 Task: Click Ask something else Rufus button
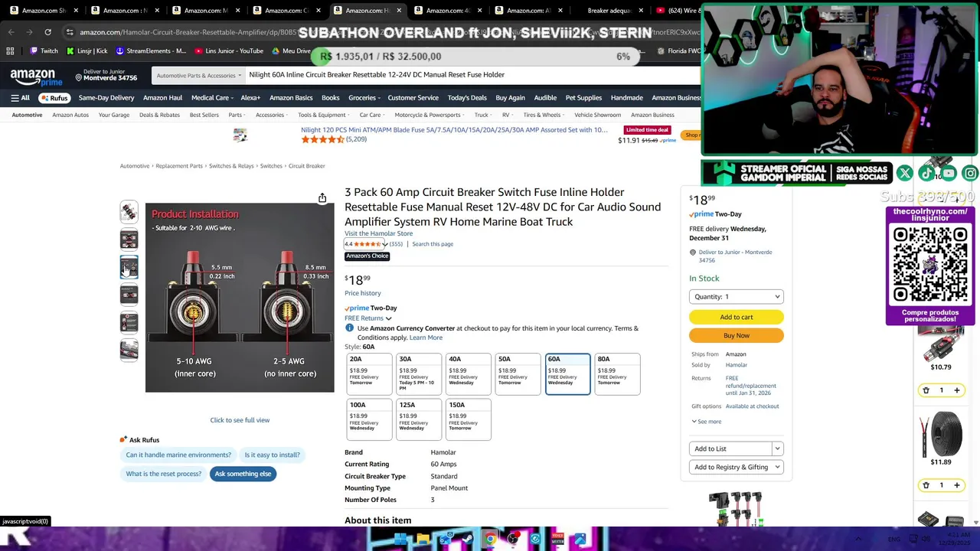pyautogui.click(x=243, y=474)
